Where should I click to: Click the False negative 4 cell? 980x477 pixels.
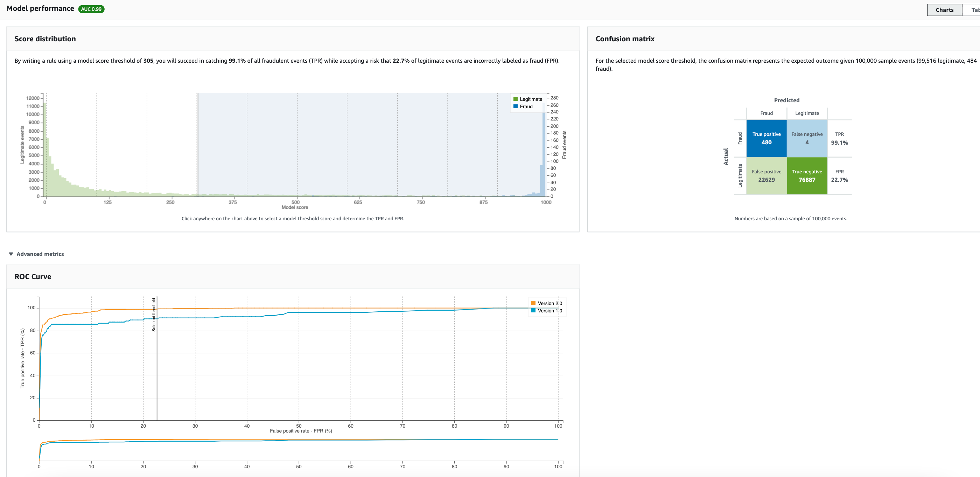[807, 139]
